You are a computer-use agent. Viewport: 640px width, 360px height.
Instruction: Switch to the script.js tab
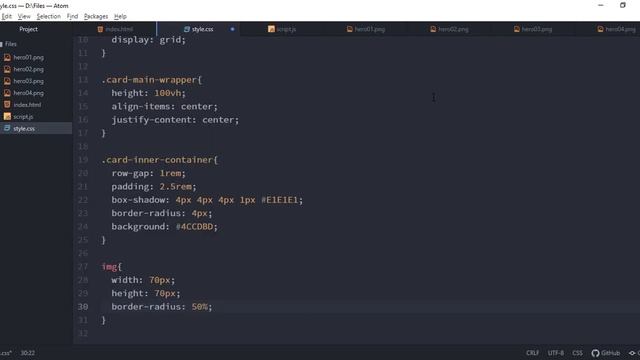(282, 29)
